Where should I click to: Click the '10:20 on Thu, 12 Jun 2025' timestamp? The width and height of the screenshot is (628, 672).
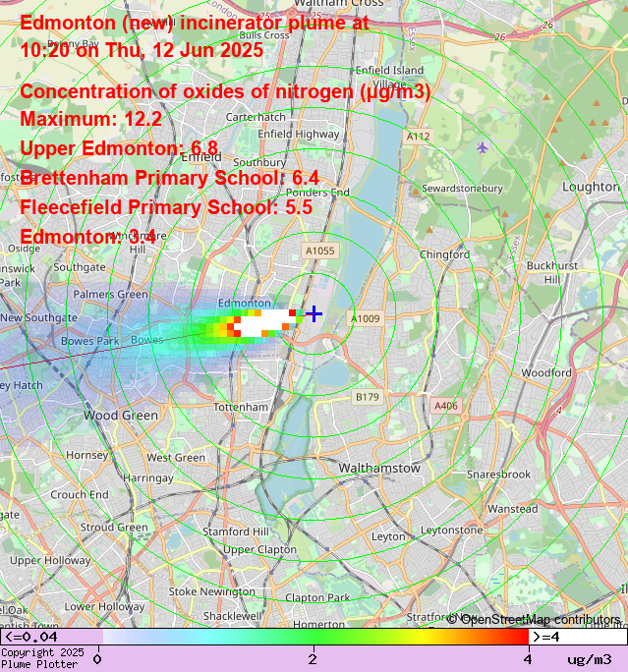pyautogui.click(x=142, y=50)
